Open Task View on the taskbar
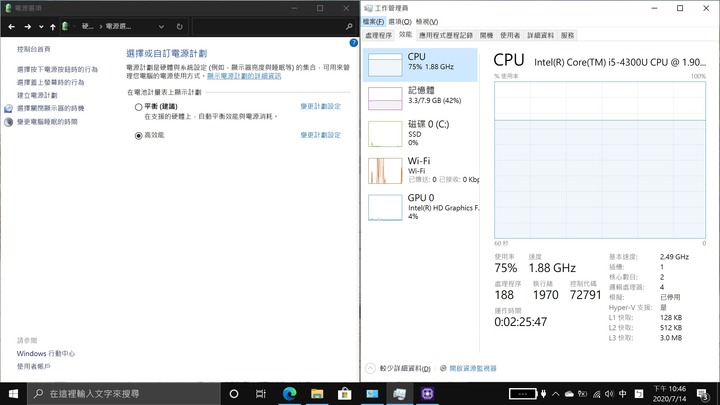Viewport: 720px width, 405px height. pyautogui.click(x=261, y=394)
